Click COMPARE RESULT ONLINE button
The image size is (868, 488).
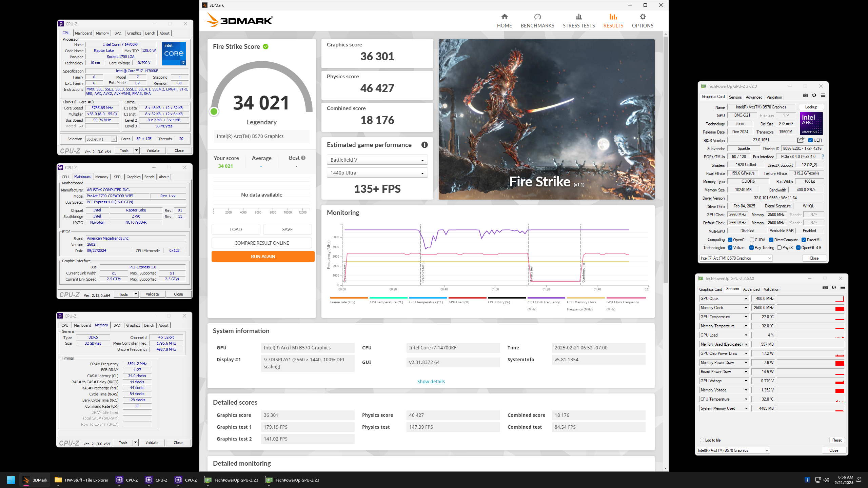tap(261, 243)
